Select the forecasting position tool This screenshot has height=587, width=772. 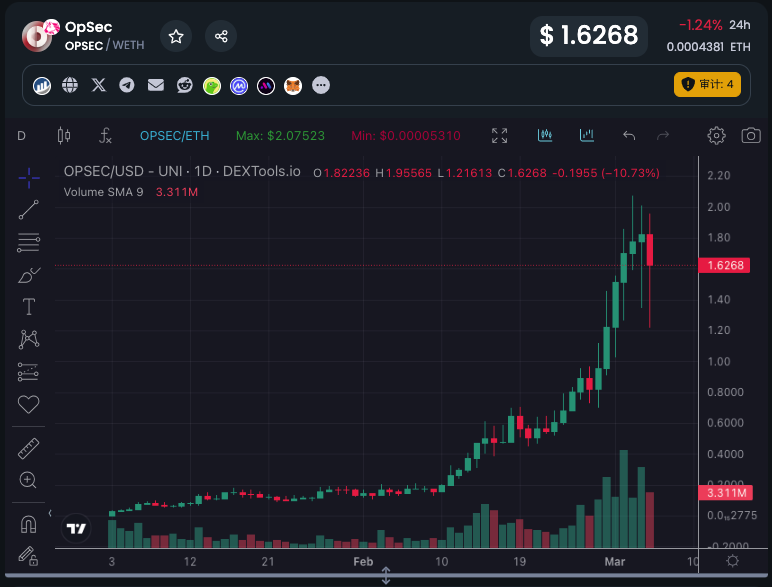[29, 372]
